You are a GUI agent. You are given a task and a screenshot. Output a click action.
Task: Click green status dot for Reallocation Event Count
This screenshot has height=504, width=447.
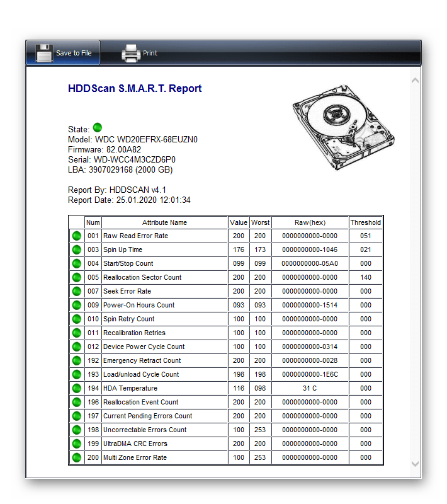(77, 402)
